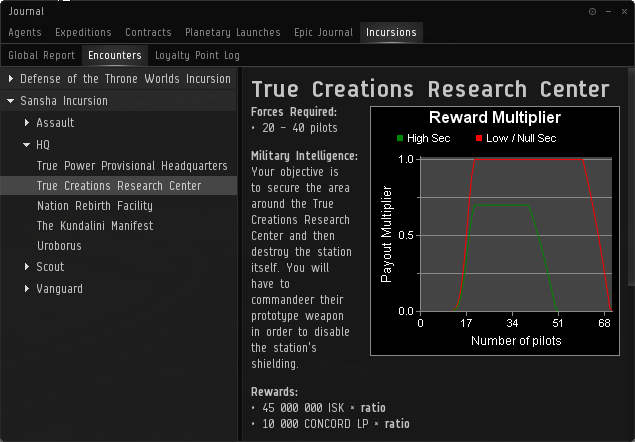Viewport: 635px width, 442px height.
Task: Switch to the Expeditions tab
Action: (83, 32)
